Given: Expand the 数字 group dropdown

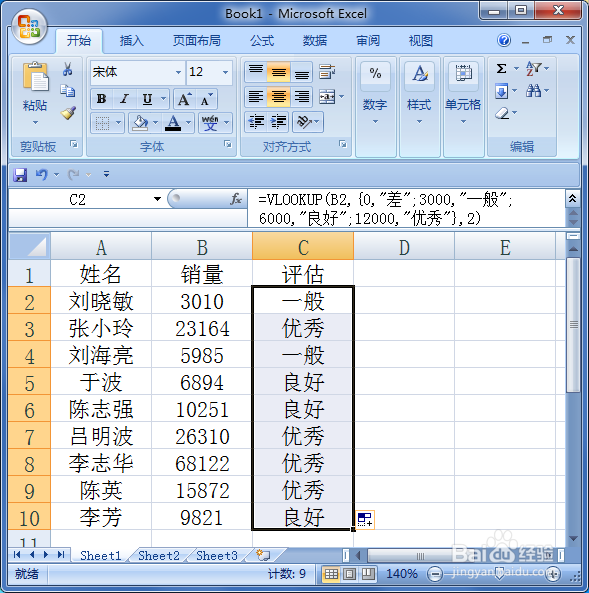Looking at the screenshot, I should pyautogui.click(x=375, y=121).
